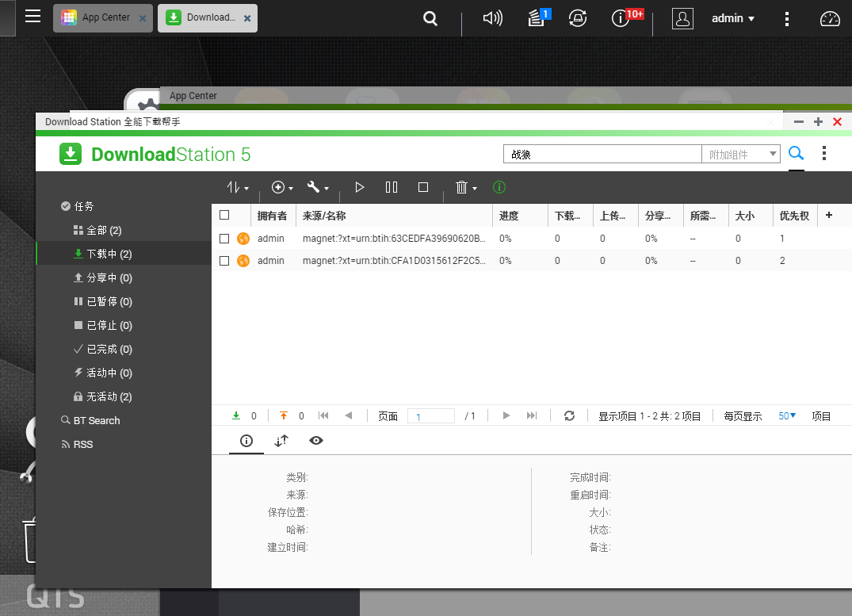Check the box for the 63CEDFA magnet task
This screenshot has height=616, width=852.
pyautogui.click(x=224, y=238)
